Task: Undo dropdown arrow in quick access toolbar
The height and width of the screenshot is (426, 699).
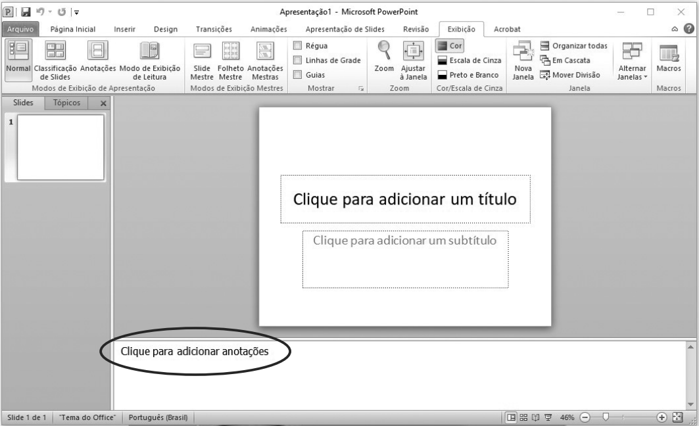Action: 50,12
